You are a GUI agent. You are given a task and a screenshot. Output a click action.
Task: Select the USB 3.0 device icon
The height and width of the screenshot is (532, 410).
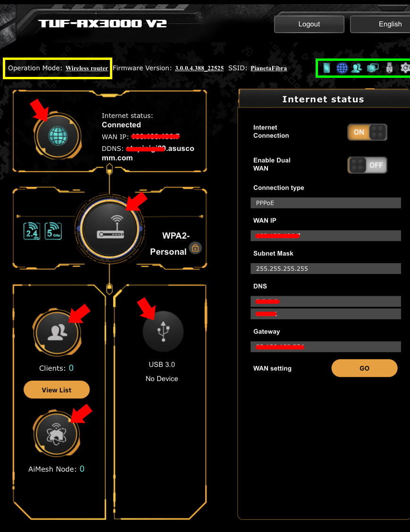tap(163, 332)
